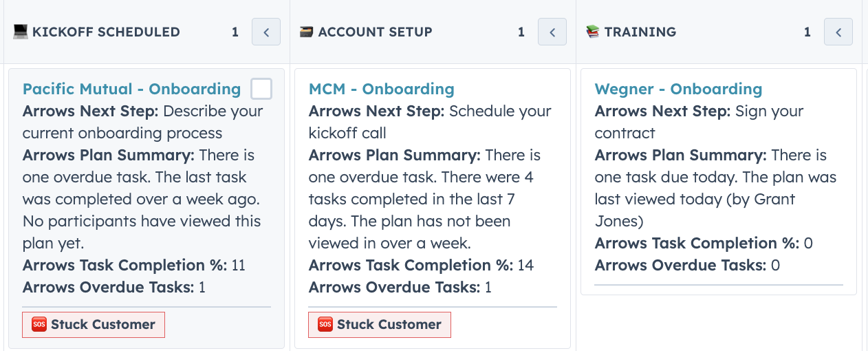The height and width of the screenshot is (351, 868).
Task: Click the Wegner card plan summary text
Action: (x=715, y=188)
